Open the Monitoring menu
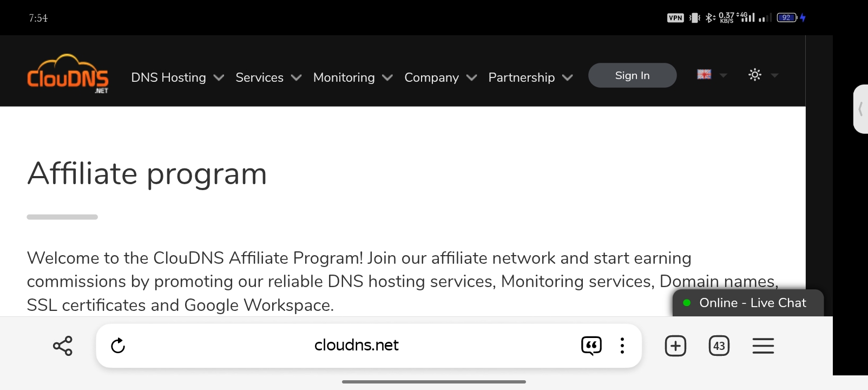The height and width of the screenshot is (390, 868). click(x=344, y=77)
